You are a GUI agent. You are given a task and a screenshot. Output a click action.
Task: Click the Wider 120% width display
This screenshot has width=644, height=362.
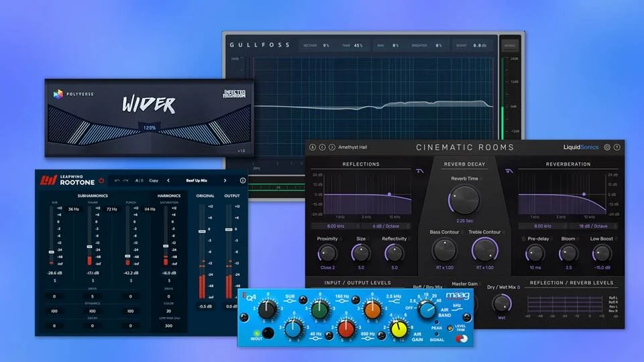[150, 127]
